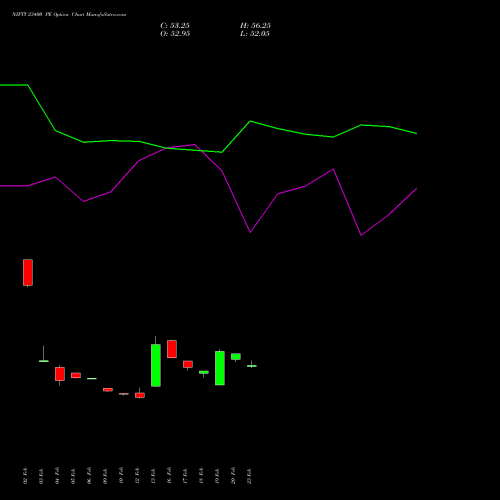Click the 17 Feb date label
The image size is (500, 500).
coord(185,476)
